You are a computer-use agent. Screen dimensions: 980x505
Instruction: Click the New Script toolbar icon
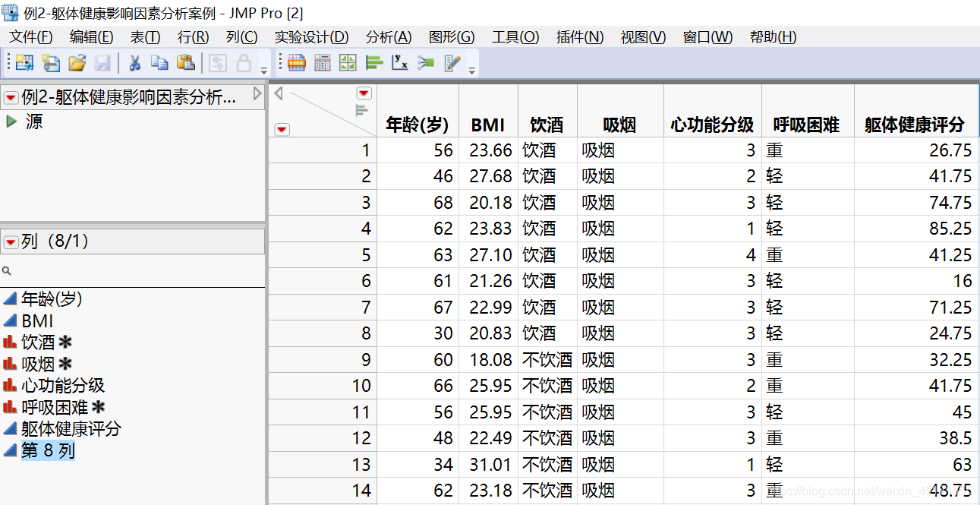coord(51,63)
